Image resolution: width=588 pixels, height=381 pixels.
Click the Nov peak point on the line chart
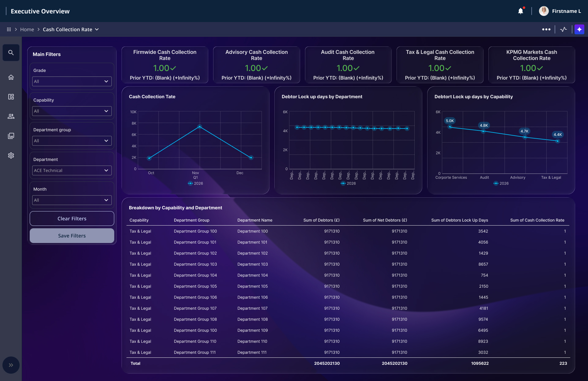(x=200, y=126)
